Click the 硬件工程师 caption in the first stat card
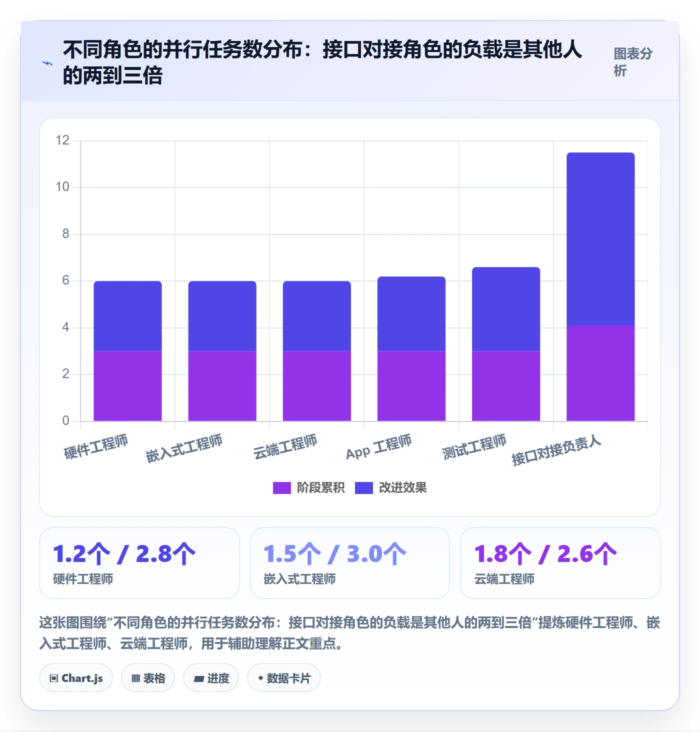700x732 pixels. tap(83, 579)
